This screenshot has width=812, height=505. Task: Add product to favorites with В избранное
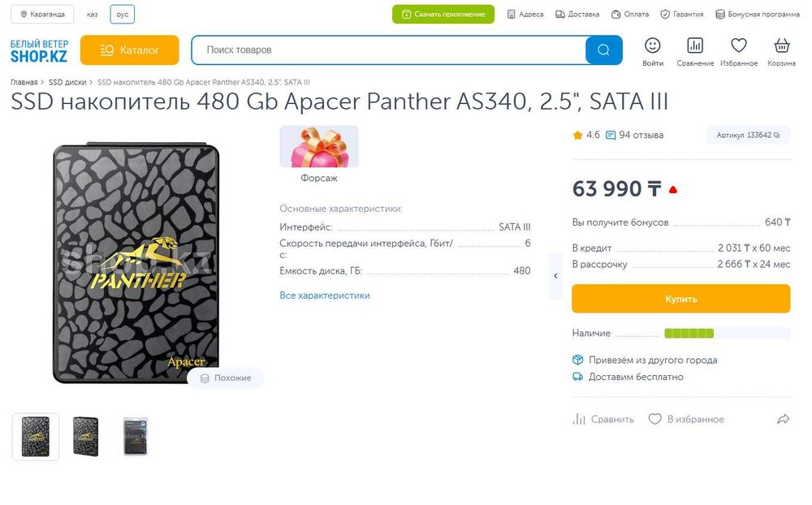click(x=685, y=419)
